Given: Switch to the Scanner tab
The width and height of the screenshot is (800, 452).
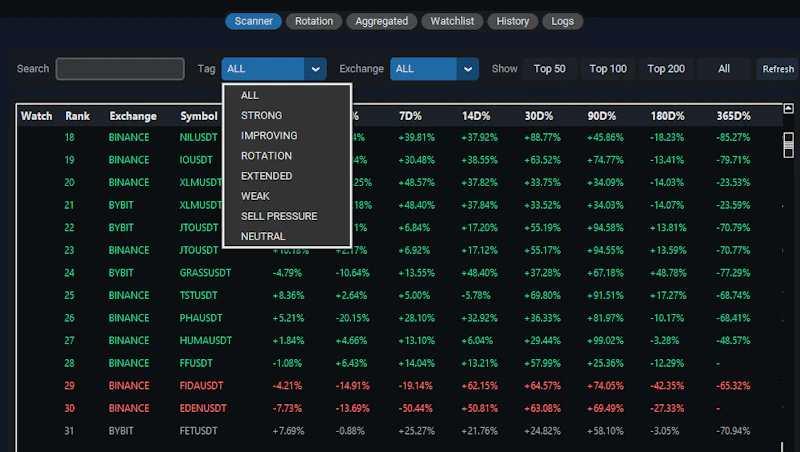Looking at the screenshot, I should pos(254,21).
